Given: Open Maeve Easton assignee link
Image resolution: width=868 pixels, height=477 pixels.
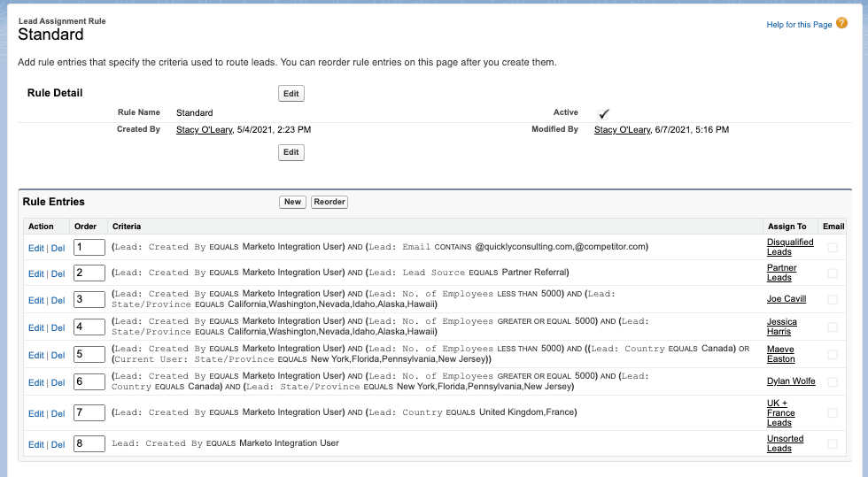Looking at the screenshot, I should tap(780, 354).
